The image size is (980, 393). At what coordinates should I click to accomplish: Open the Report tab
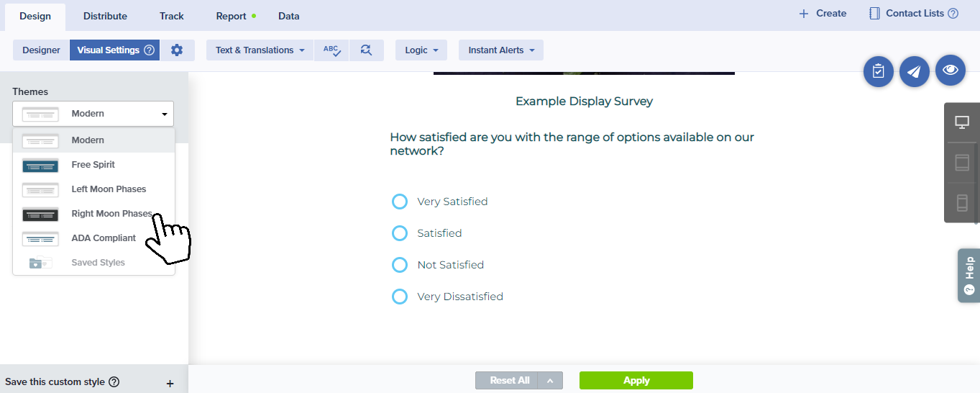point(232,16)
